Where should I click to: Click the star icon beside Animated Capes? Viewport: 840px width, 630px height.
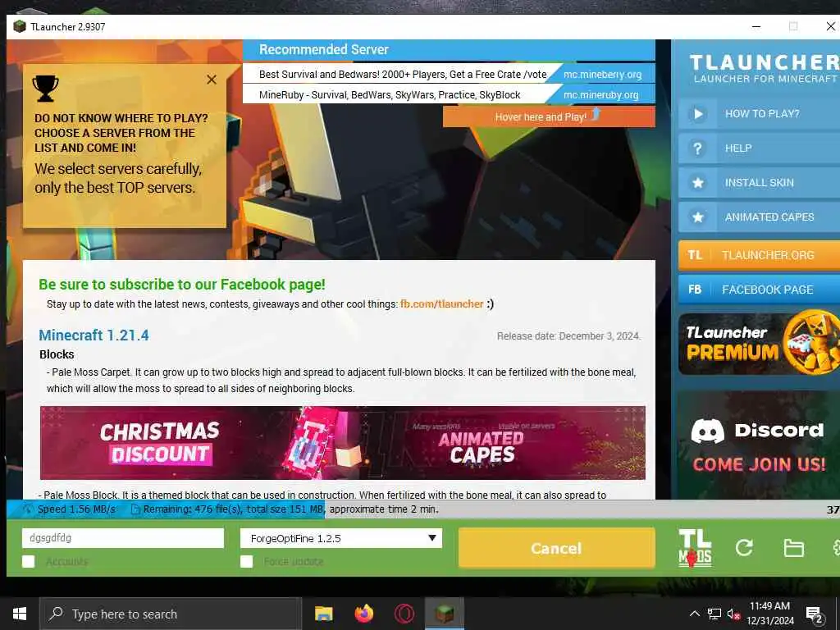[x=698, y=217]
